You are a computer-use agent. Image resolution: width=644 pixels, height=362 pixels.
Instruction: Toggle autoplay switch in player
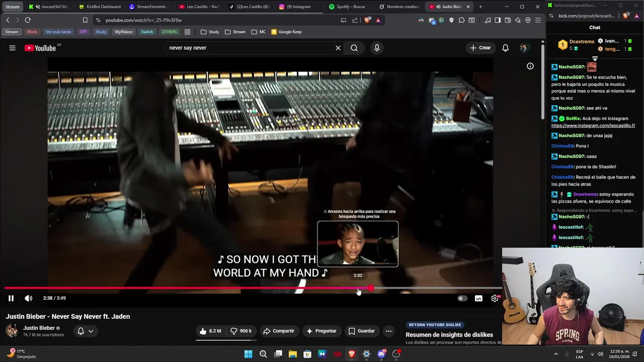point(461,298)
